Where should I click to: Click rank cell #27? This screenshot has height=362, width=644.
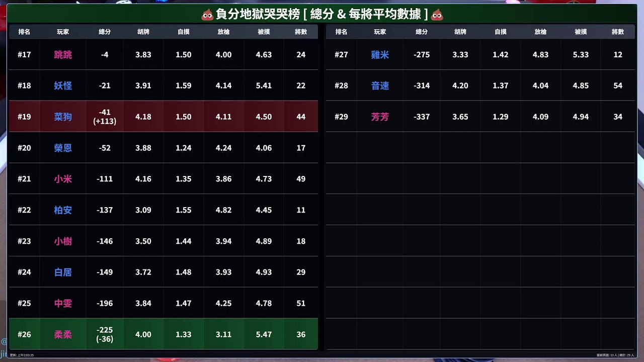(341, 55)
